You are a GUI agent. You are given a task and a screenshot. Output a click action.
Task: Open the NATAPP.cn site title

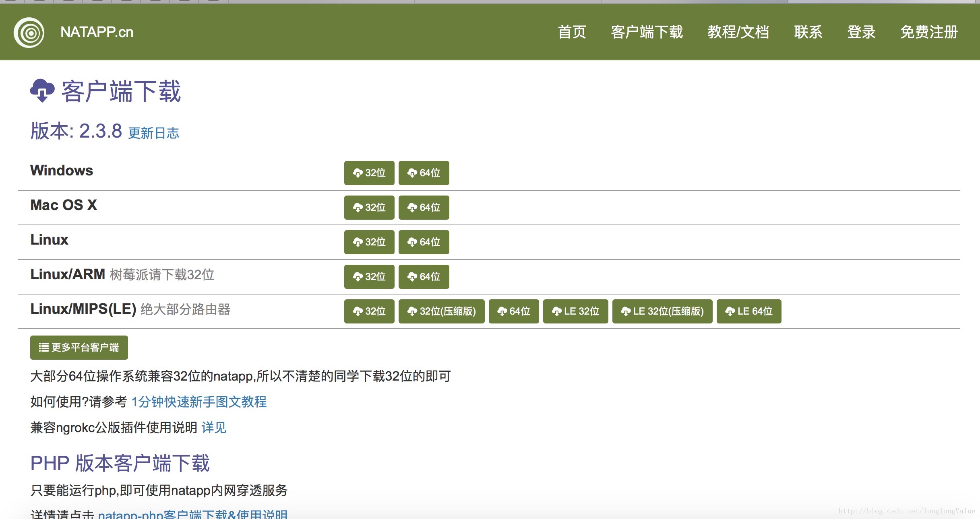[x=97, y=32]
